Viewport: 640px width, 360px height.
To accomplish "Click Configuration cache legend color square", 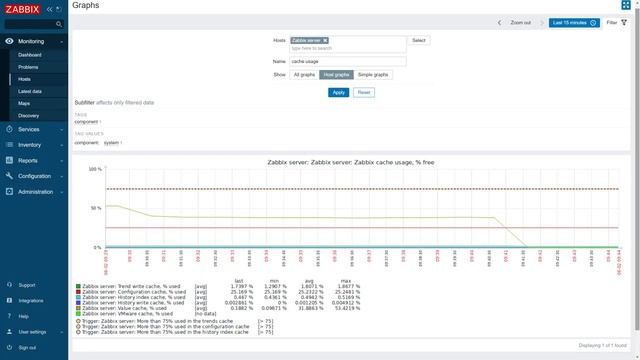I will click(x=78, y=292).
